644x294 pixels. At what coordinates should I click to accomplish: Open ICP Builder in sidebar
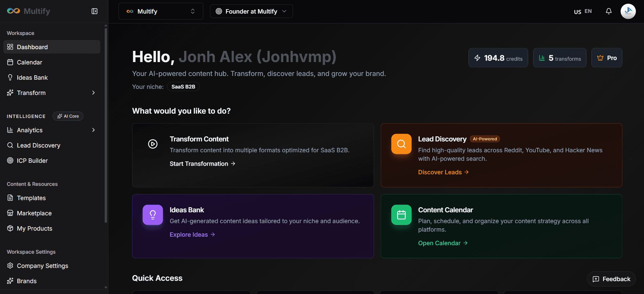click(x=52, y=160)
